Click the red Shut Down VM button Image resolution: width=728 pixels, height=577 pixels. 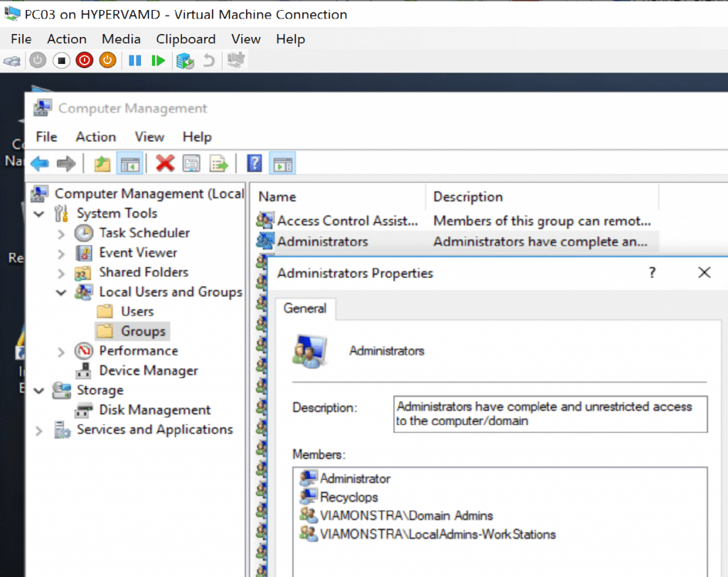(85, 60)
